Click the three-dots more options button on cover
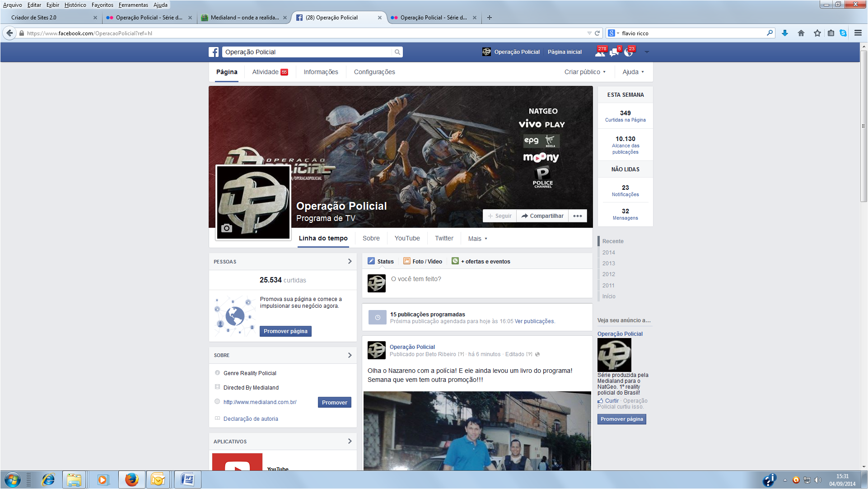This screenshot has width=868, height=489. pyautogui.click(x=578, y=216)
